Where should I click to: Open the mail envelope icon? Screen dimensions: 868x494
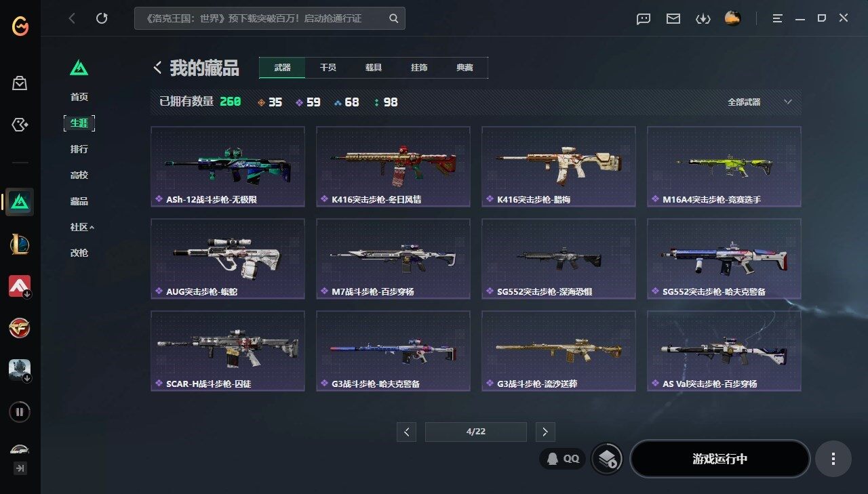click(x=673, y=18)
